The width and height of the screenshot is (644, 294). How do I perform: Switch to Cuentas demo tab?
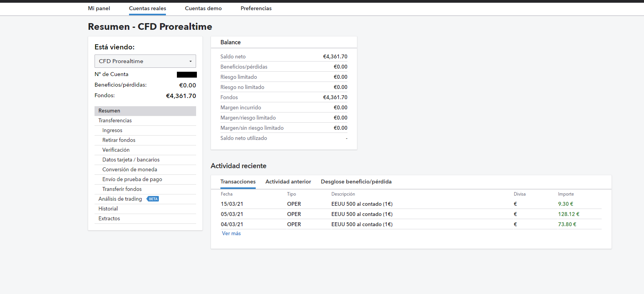click(x=203, y=8)
